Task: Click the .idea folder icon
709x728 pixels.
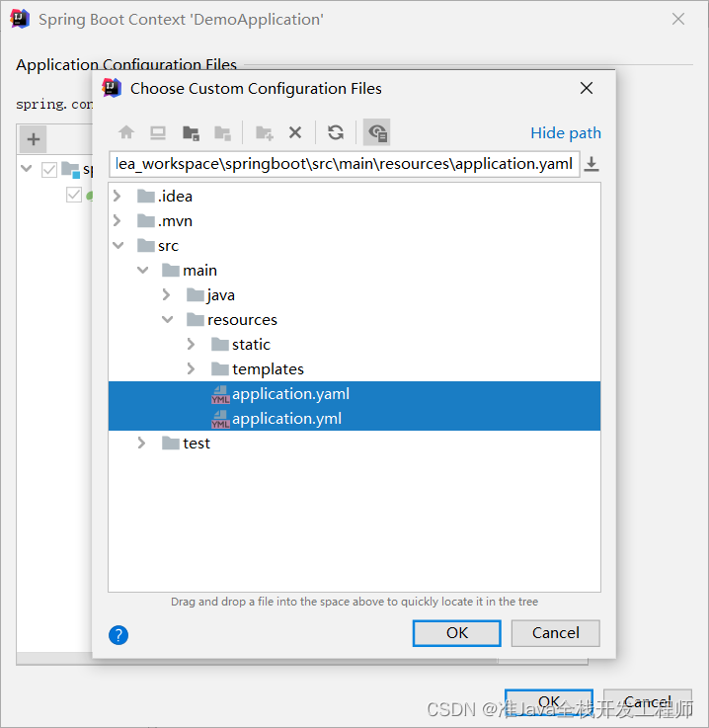Action: [146, 196]
